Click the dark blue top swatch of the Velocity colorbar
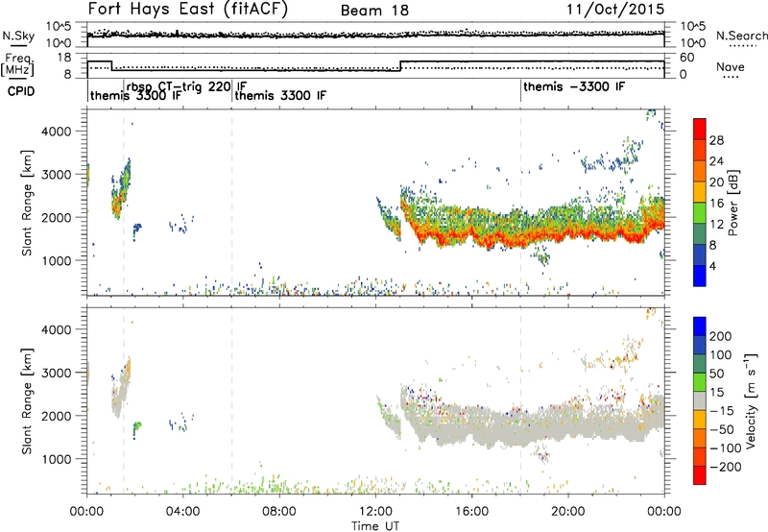The image size is (768, 532). pos(700,326)
